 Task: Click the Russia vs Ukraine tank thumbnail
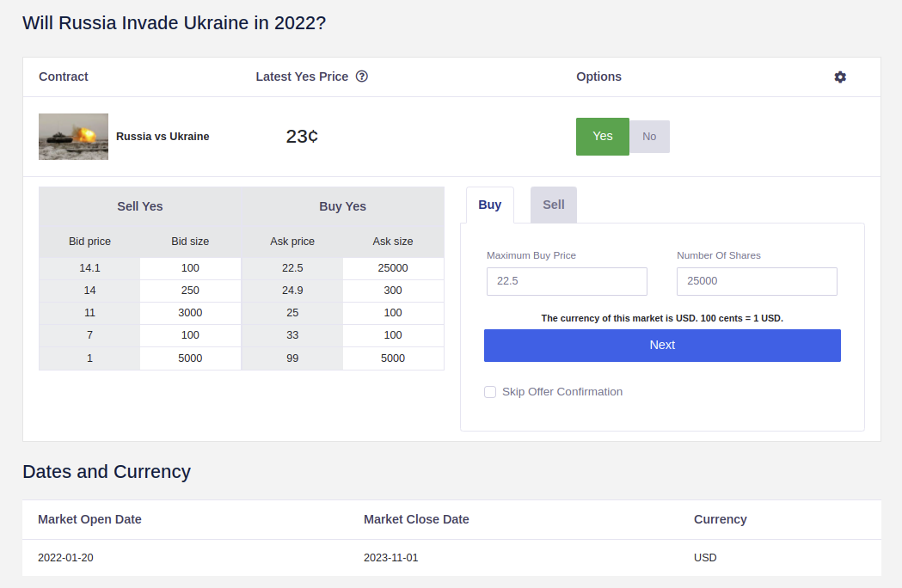point(73,137)
